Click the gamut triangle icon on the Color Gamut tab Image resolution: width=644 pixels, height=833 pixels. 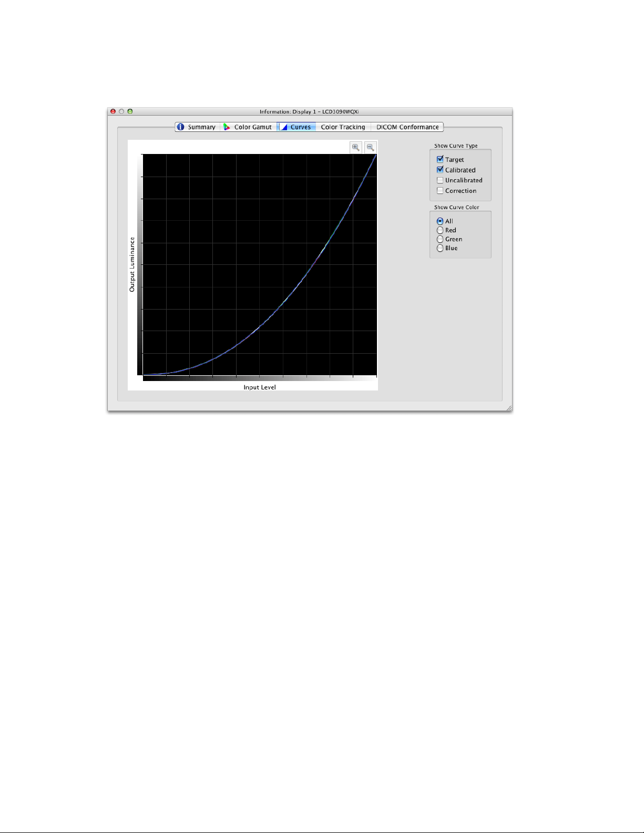click(x=227, y=127)
